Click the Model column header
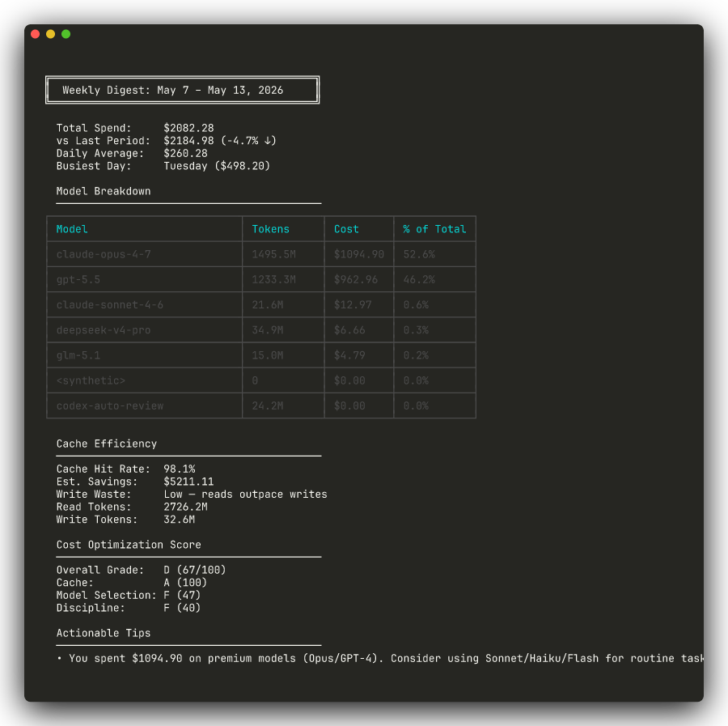The height and width of the screenshot is (726, 728). pyautogui.click(x=72, y=229)
